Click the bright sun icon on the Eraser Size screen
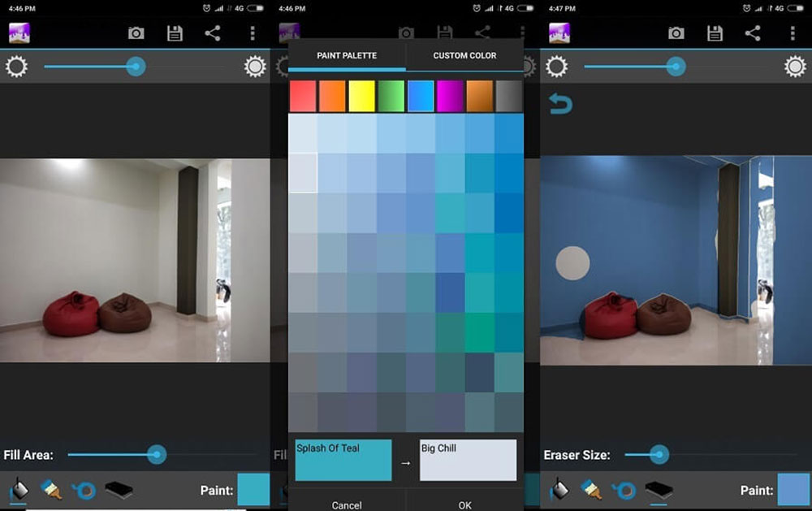812x511 pixels. pos(795,67)
